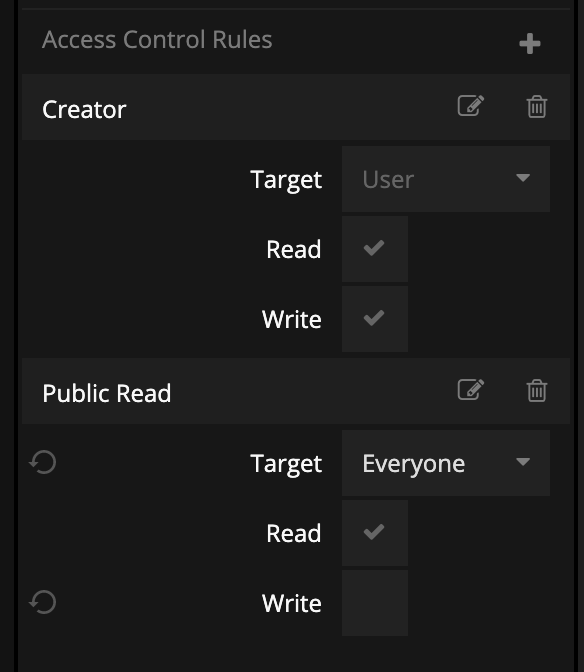Click the Write label under Public Read

[x=292, y=603]
